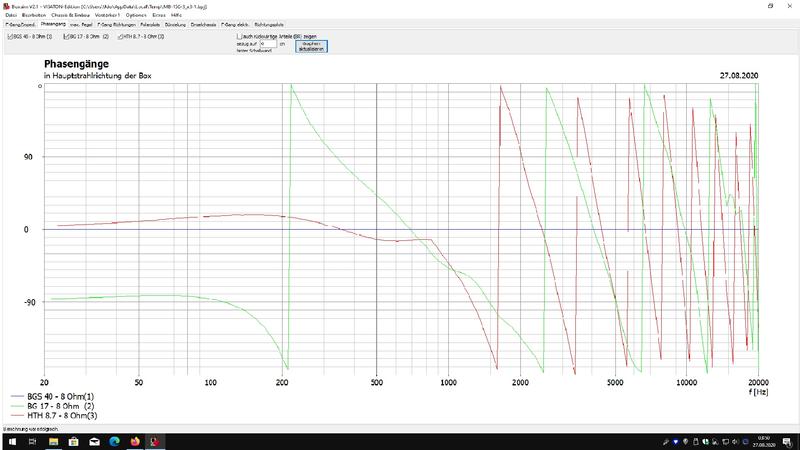Open File Explorer from the taskbar

[53, 441]
